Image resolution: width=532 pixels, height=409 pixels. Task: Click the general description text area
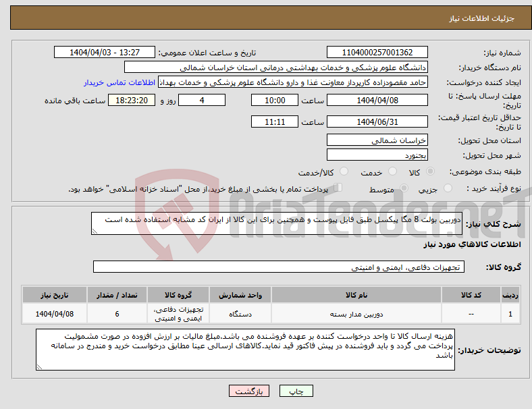click(277, 223)
